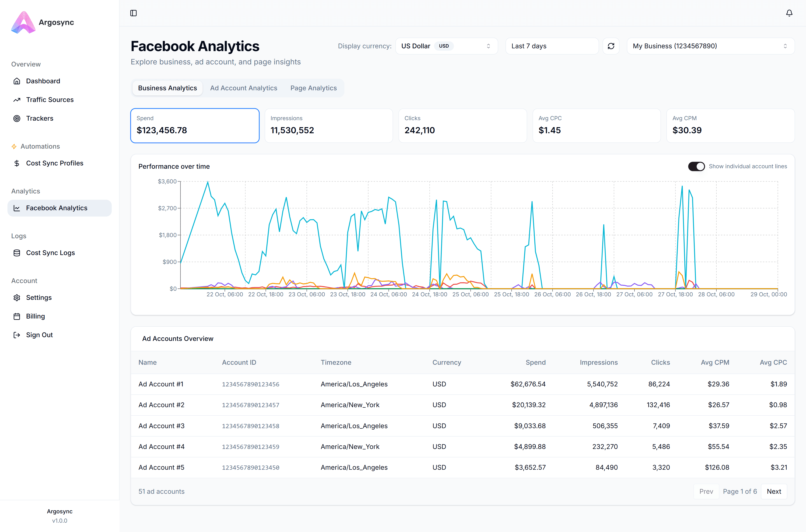Switch to the Page Analytics tab

313,87
